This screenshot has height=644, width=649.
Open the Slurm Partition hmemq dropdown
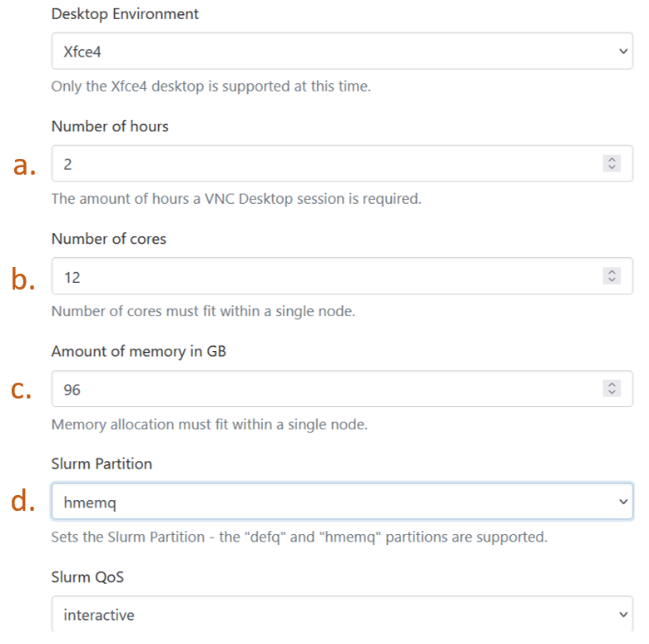(x=342, y=501)
